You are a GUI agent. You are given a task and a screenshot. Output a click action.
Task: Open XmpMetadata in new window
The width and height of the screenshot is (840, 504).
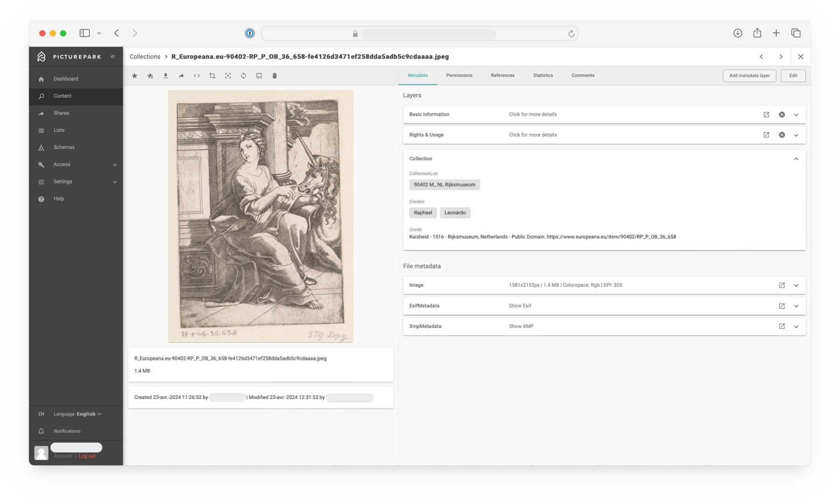[x=782, y=326]
